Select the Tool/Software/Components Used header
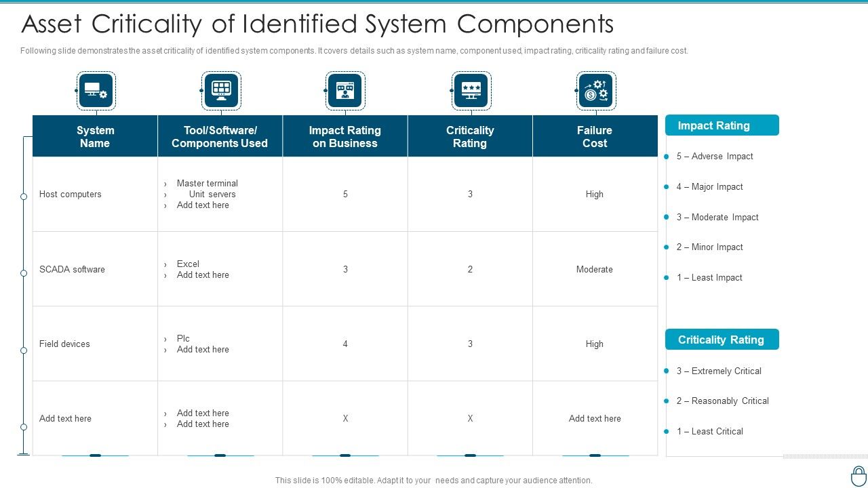Image resolution: width=868 pixels, height=488 pixels. (x=220, y=136)
